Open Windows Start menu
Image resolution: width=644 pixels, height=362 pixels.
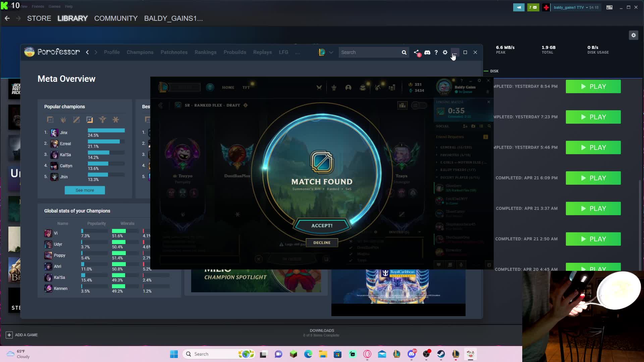point(174,354)
